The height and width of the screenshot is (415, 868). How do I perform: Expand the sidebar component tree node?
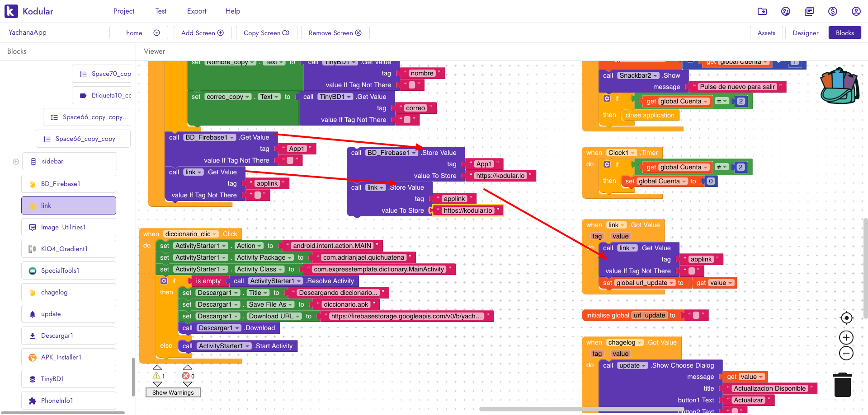coord(16,162)
